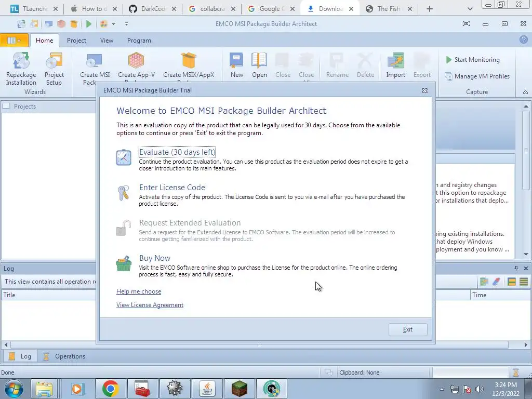Switch to the Project ribbon tab
The width and height of the screenshot is (532, 399).
click(x=76, y=41)
